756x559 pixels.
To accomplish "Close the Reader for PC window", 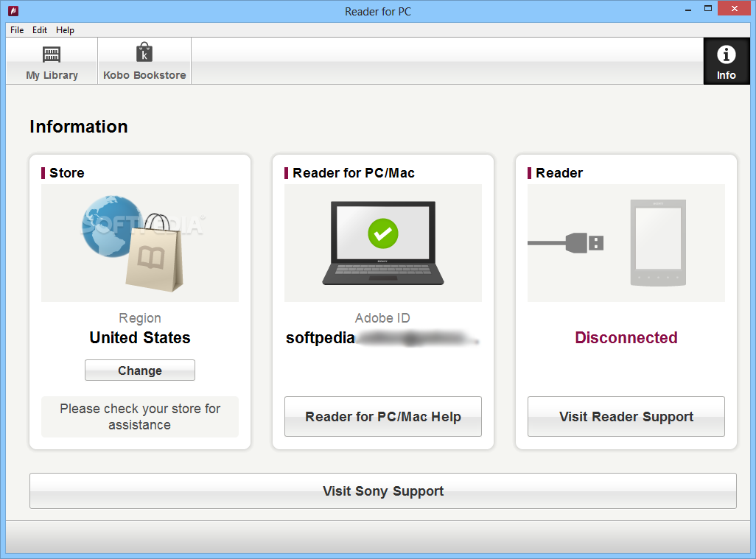I will [x=735, y=9].
